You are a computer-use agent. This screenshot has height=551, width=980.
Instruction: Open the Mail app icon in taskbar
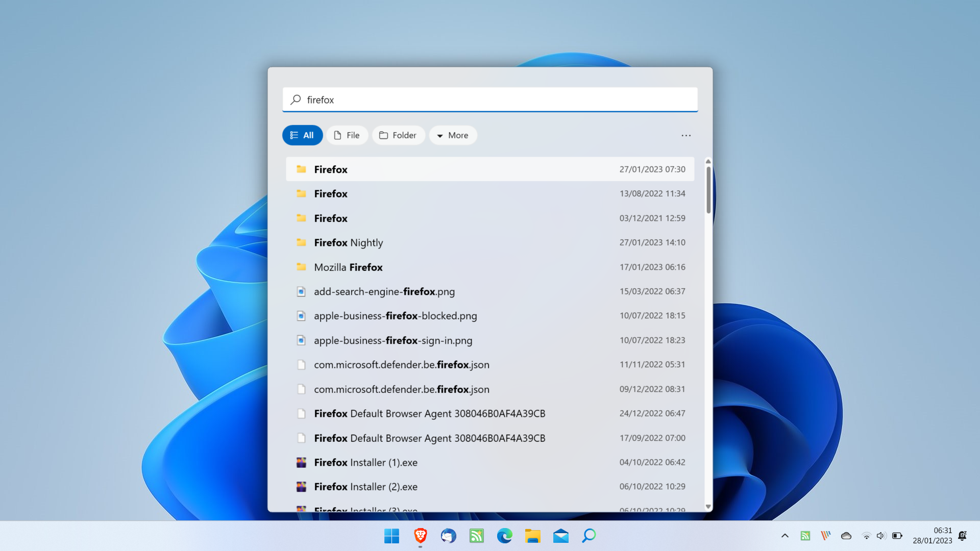coord(560,536)
